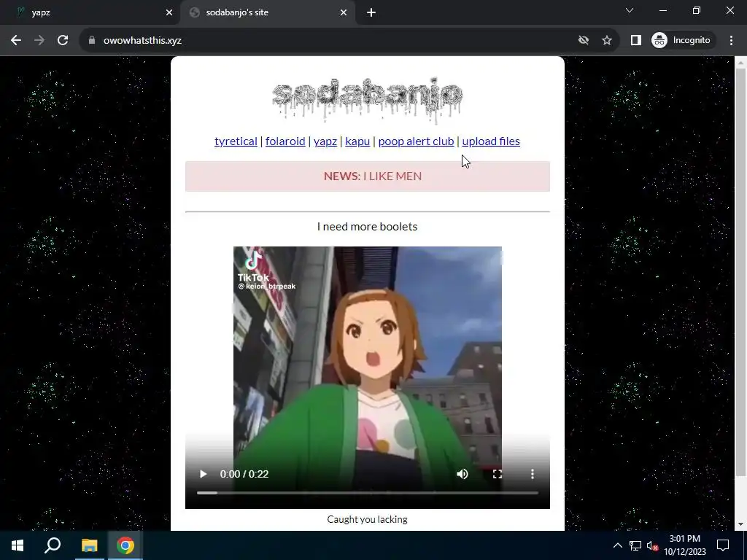The image size is (747, 560).
Task: Click the muted speaker tray icon
Action: (x=652, y=545)
